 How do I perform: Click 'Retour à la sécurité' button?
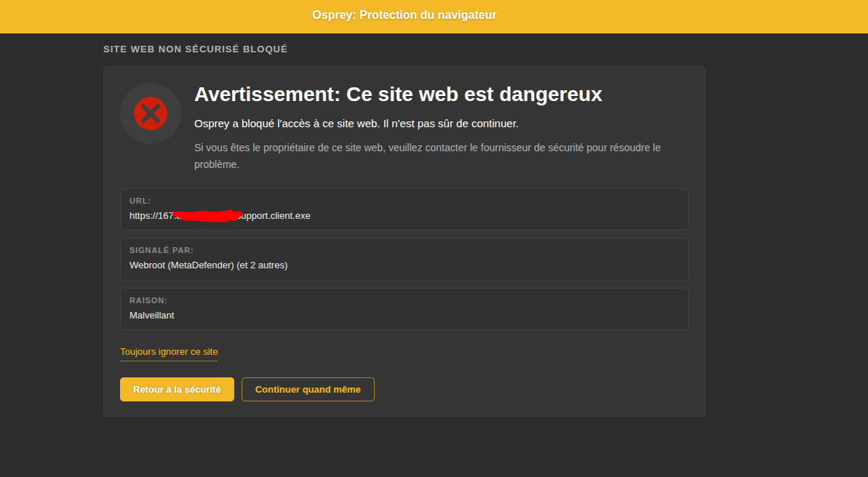click(177, 390)
